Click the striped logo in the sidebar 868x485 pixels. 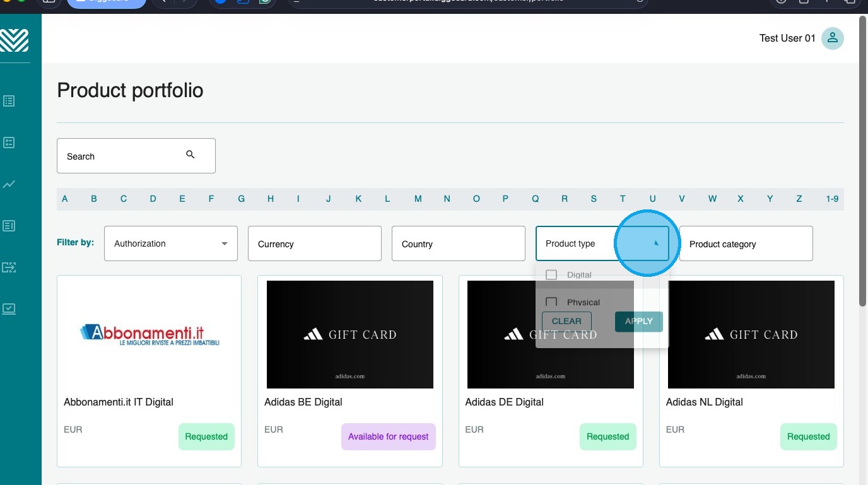[x=14, y=40]
